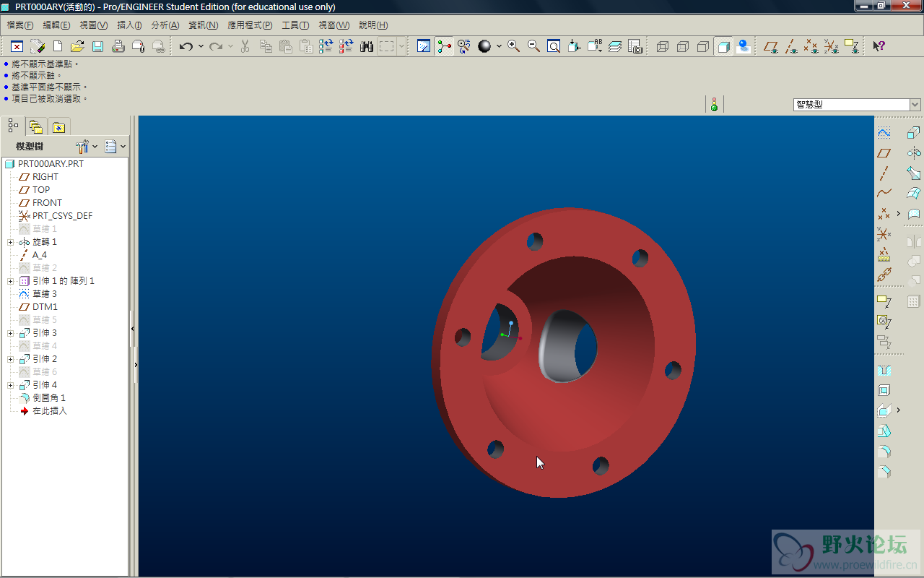Viewport: 924px width, 578px height.
Task: Open the 編輯 menu
Action: [56, 25]
